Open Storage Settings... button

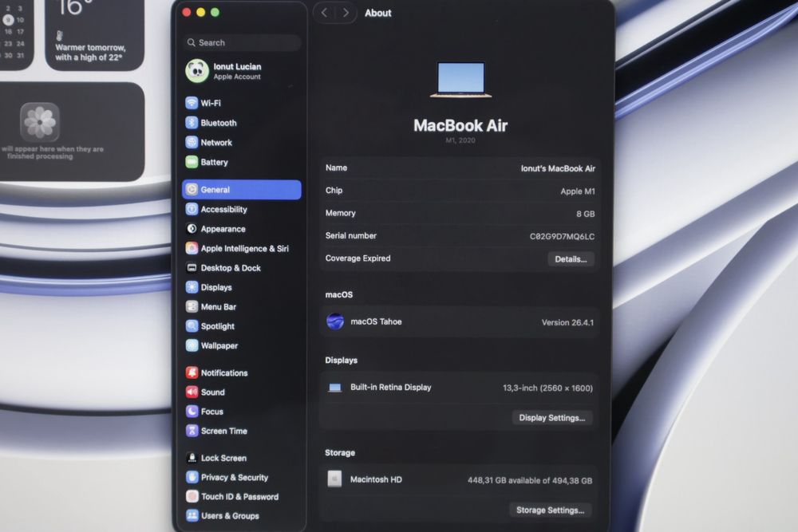(550, 510)
